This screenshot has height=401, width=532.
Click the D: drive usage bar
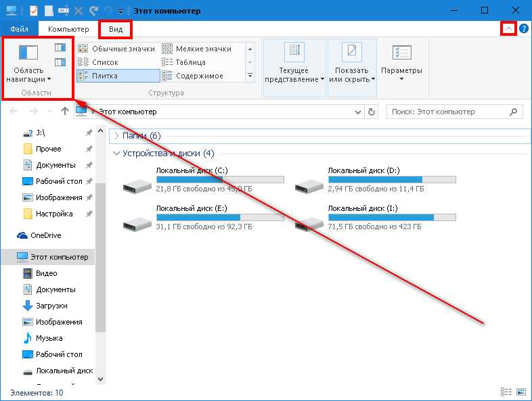[x=392, y=180]
